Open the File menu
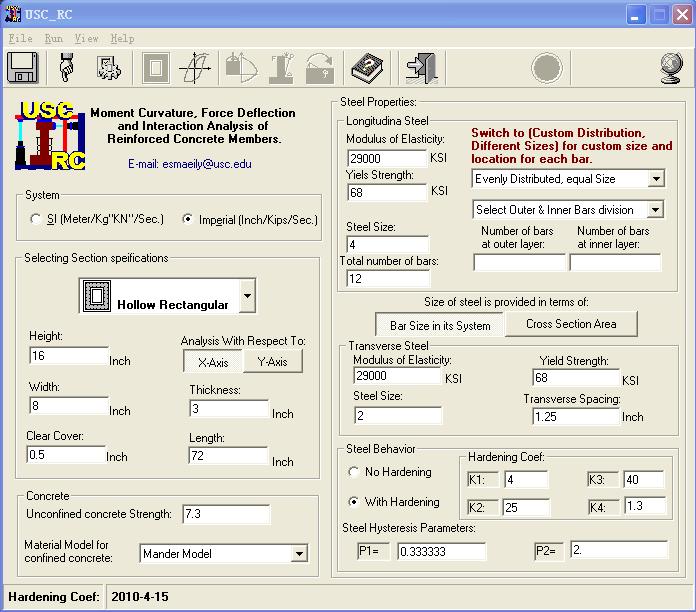The width and height of the screenshot is (696, 612). (x=20, y=38)
